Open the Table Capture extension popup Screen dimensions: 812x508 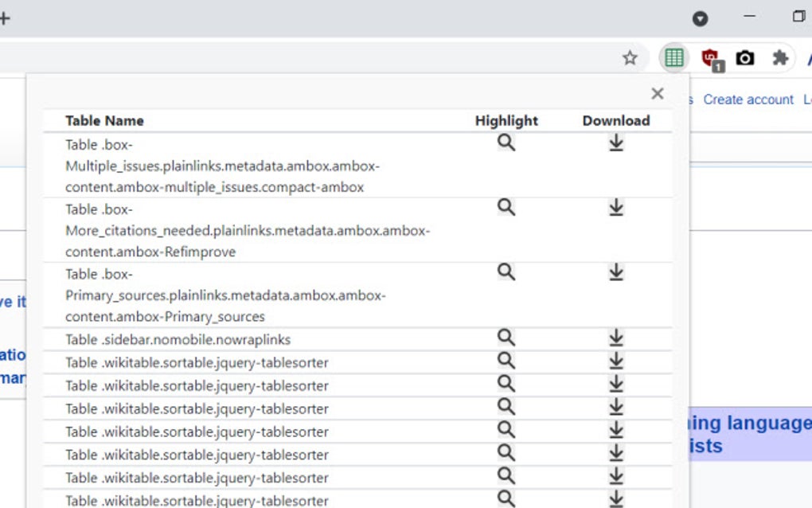(x=673, y=57)
